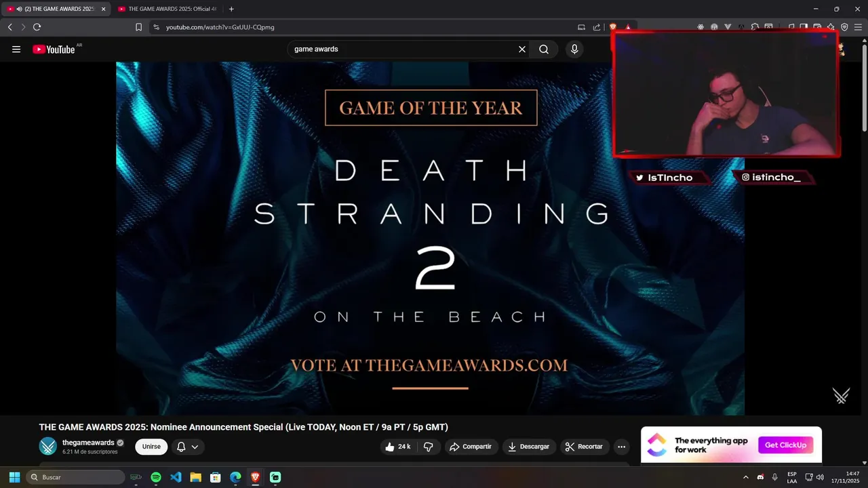Open Discord tray icon
This screenshot has width=868, height=488.
760,477
